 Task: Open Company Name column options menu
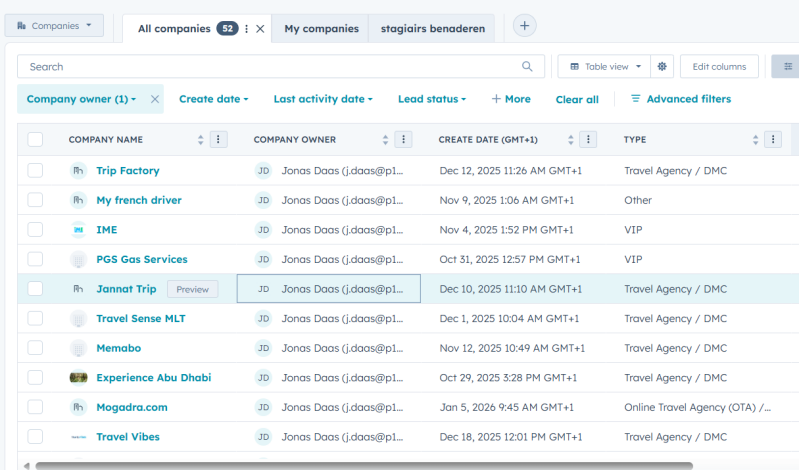[220, 140]
